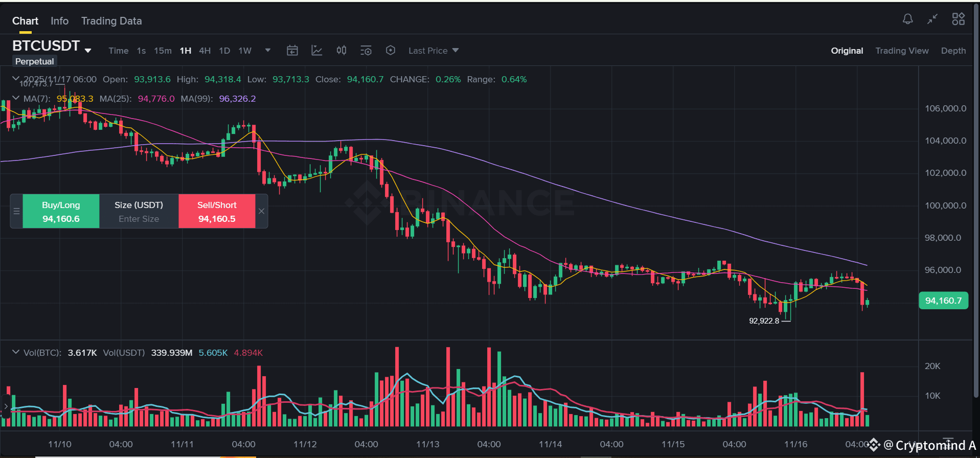Screen dimensions: 980x458
Task: Click the Sell/Short button
Action: [216, 211]
